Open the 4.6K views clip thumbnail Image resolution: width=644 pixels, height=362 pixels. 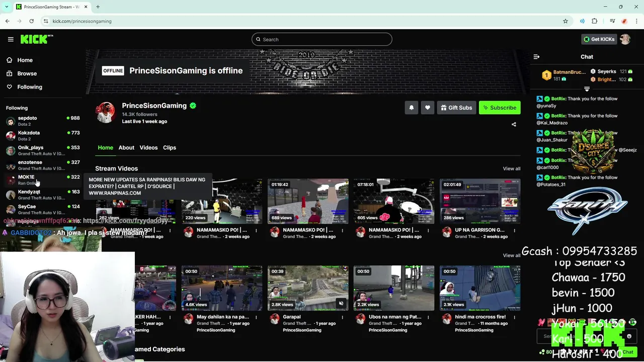pos(222,288)
